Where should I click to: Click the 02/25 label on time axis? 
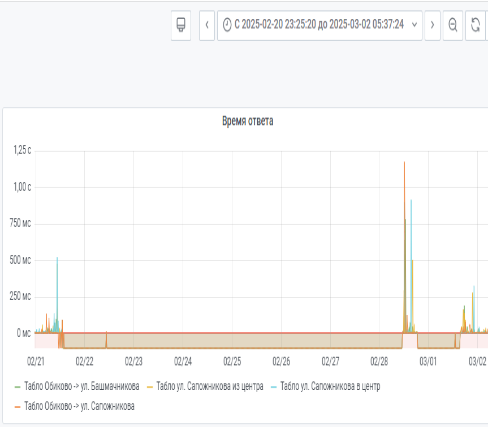[x=232, y=361]
